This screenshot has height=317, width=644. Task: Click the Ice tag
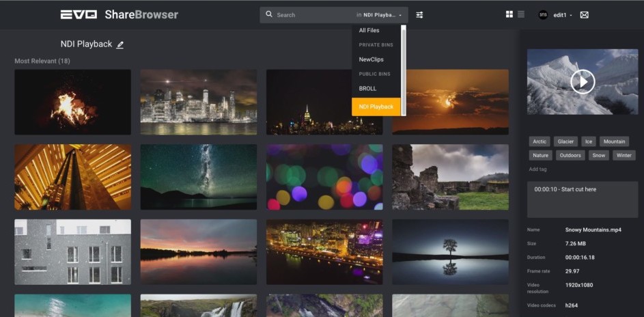pyautogui.click(x=589, y=141)
